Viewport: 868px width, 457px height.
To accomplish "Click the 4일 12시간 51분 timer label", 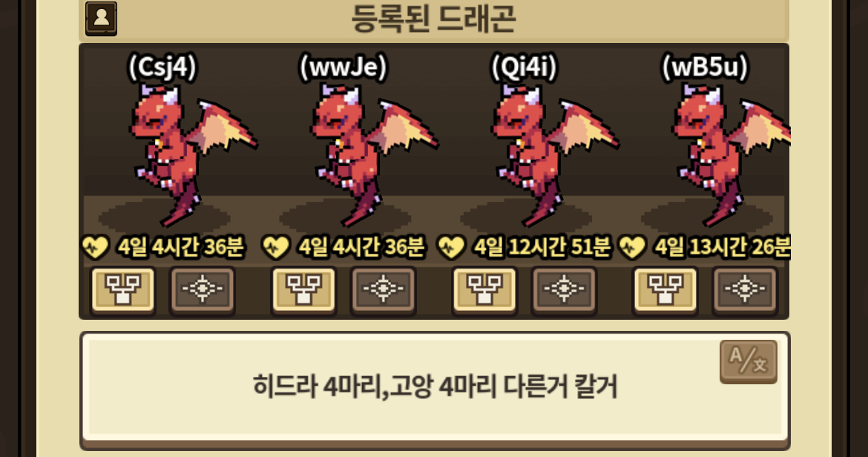I will (x=542, y=247).
